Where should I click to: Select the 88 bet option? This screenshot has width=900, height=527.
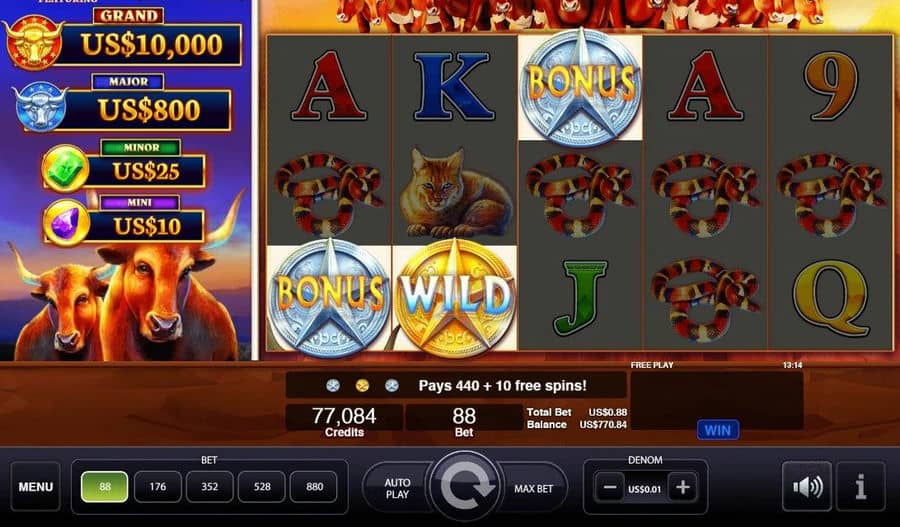104,487
